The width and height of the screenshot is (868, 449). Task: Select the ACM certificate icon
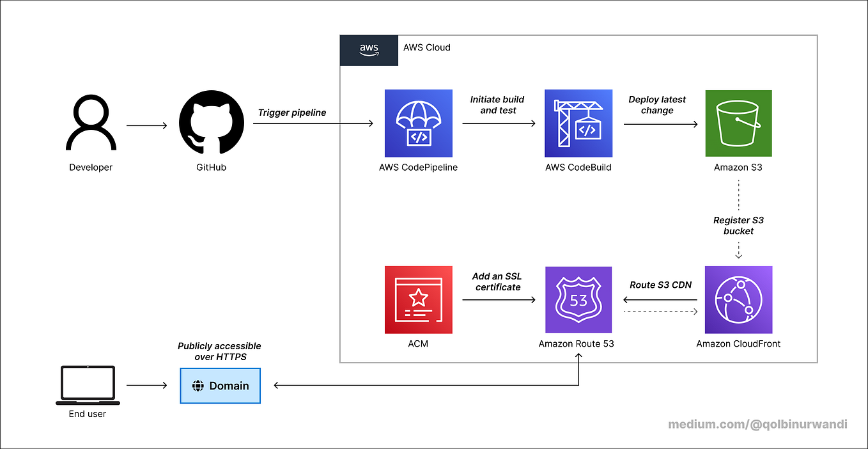click(x=418, y=299)
